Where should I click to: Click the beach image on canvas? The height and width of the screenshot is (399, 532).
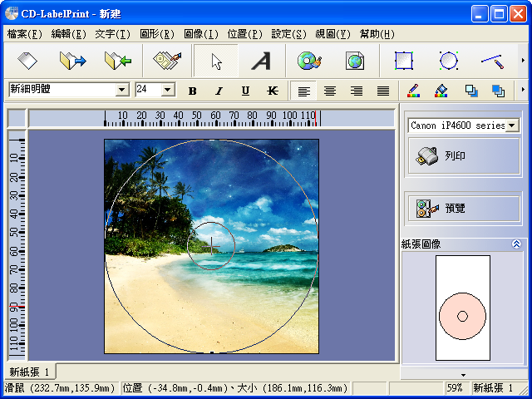point(211,246)
